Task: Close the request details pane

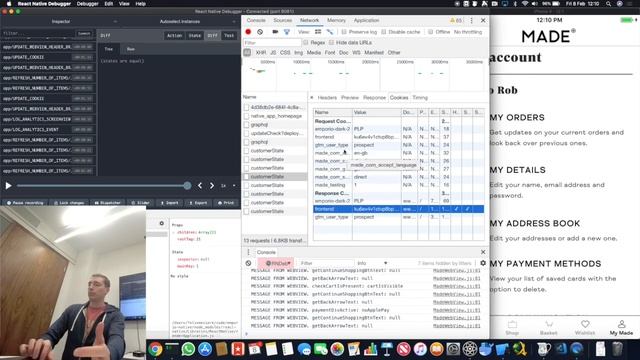Action: pos(312,98)
